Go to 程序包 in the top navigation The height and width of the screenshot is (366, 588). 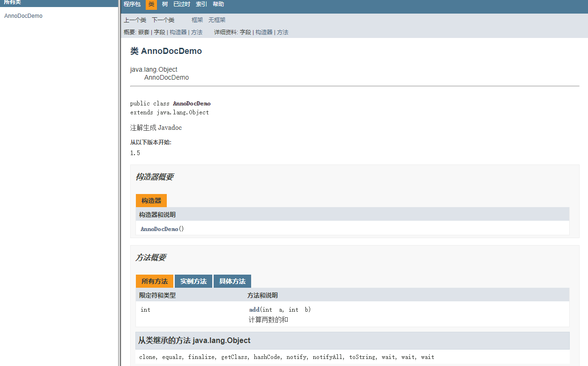[132, 4]
